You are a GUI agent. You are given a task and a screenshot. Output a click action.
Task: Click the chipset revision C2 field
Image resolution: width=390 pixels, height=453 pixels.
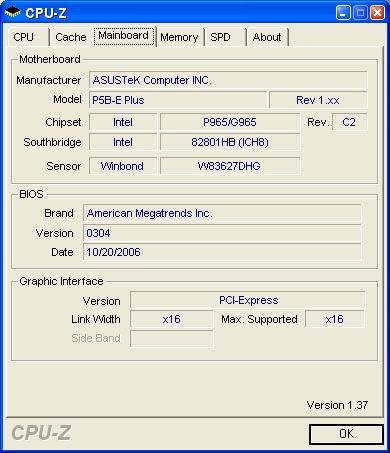point(349,122)
